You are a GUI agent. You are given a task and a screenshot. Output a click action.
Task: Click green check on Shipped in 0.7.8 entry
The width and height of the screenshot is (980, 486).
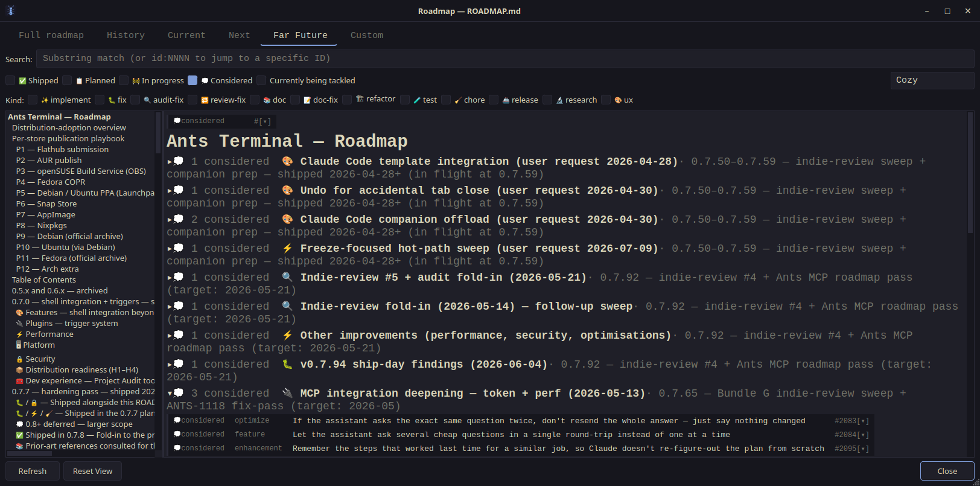(19, 435)
